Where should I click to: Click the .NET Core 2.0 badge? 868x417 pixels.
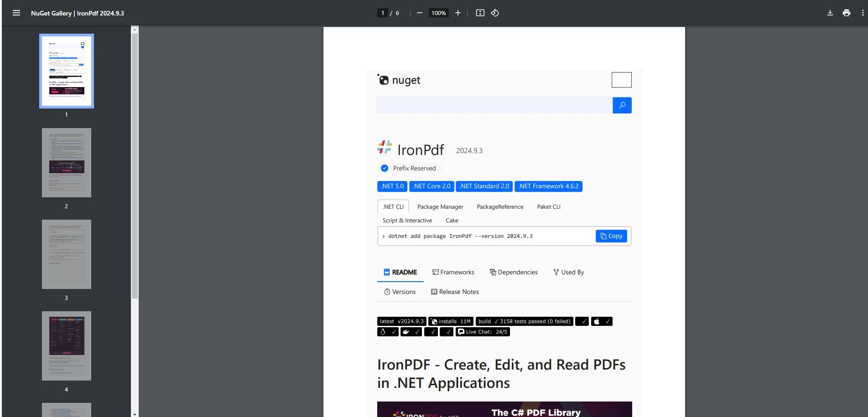[x=431, y=186]
